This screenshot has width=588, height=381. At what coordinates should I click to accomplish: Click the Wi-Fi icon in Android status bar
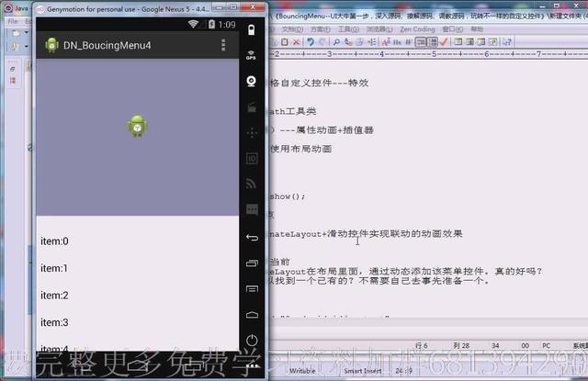point(193,24)
